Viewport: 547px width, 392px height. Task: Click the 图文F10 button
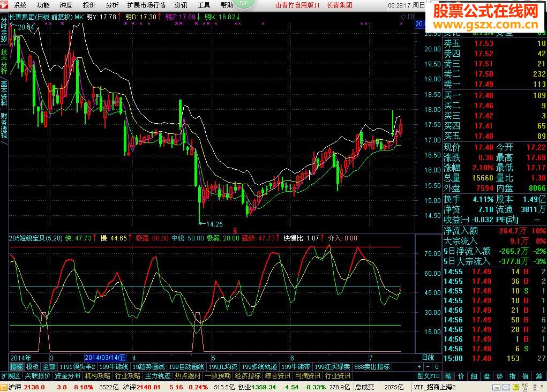tap(429, 376)
